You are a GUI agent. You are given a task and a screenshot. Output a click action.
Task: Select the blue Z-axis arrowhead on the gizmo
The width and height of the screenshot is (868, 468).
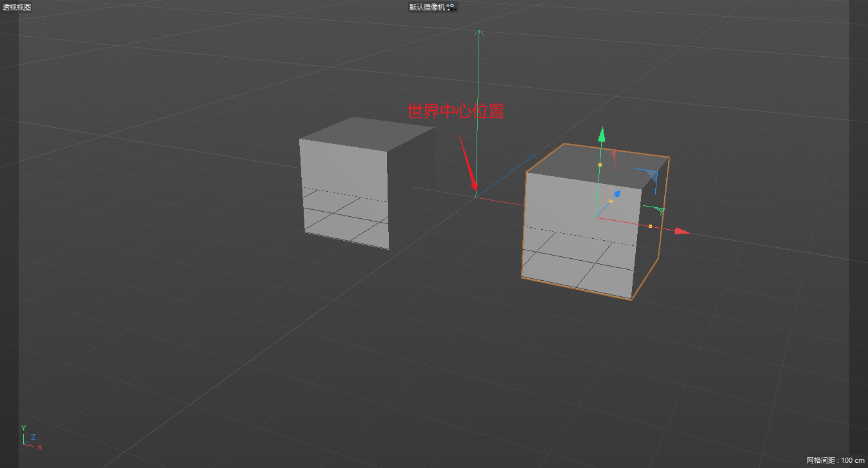point(616,194)
